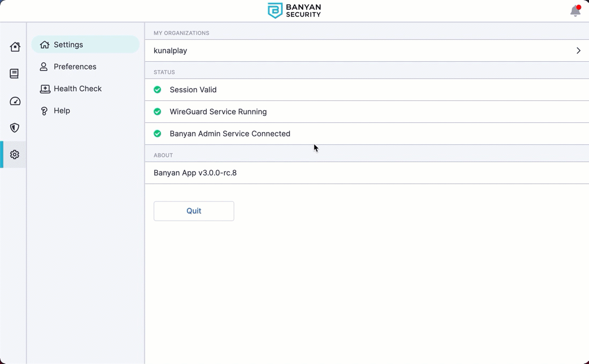This screenshot has width=589, height=364.
Task: Click green check beside Banyan Admin Service
Action: 157,134
